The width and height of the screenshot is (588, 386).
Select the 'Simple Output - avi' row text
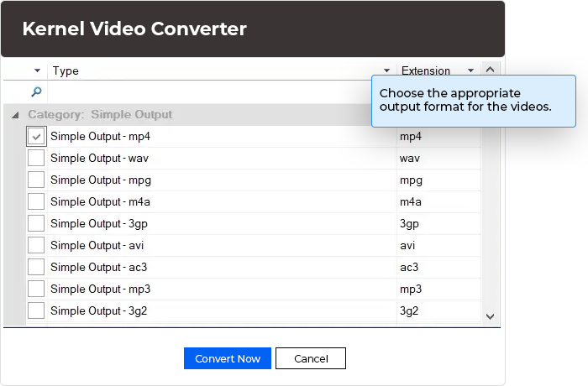(97, 245)
